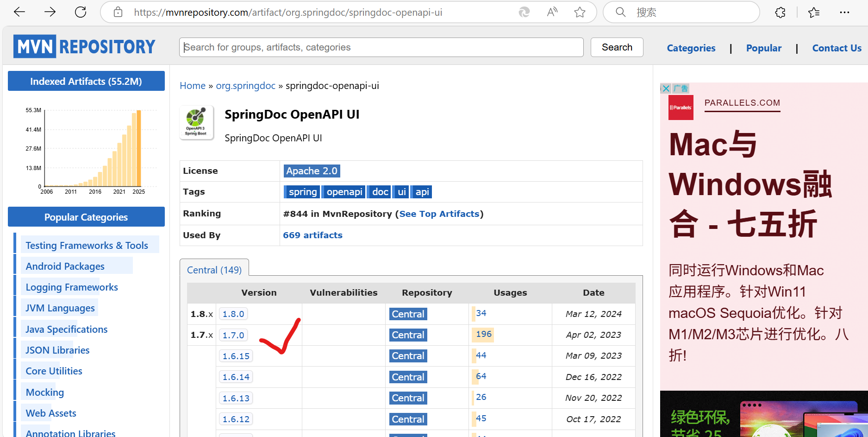
Task: Click the SpringDoc OpenAPI project logo
Action: point(196,122)
